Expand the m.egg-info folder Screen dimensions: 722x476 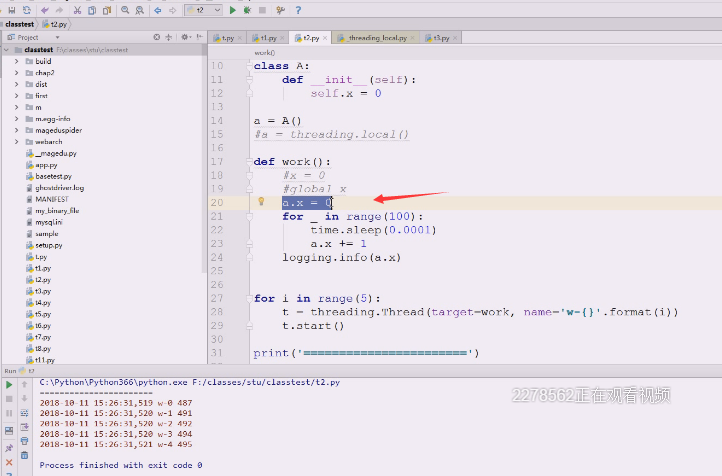click(17, 119)
